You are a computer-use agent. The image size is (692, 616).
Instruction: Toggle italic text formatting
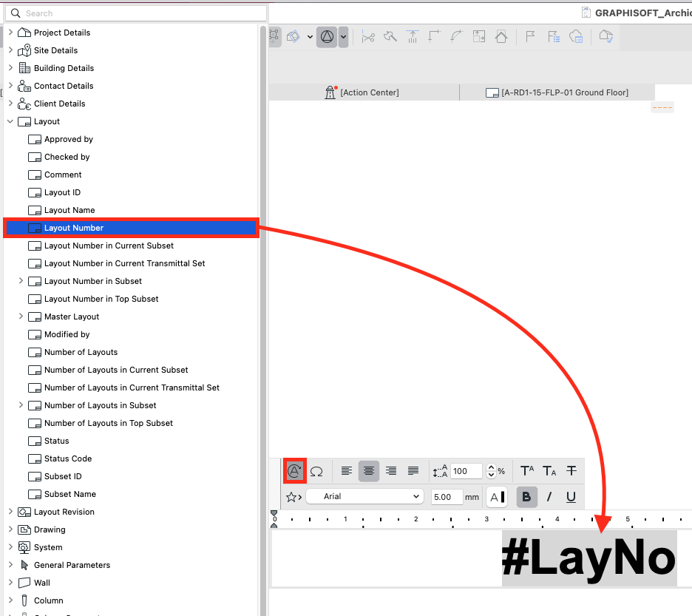click(x=549, y=497)
